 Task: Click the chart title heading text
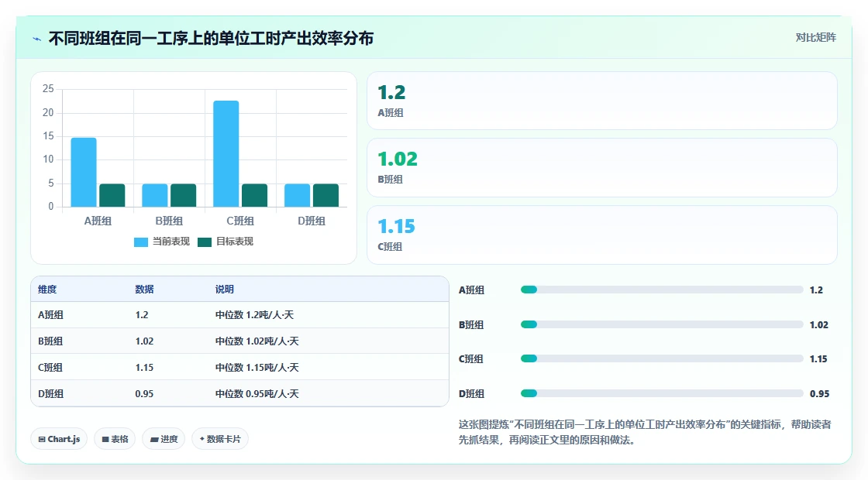211,38
